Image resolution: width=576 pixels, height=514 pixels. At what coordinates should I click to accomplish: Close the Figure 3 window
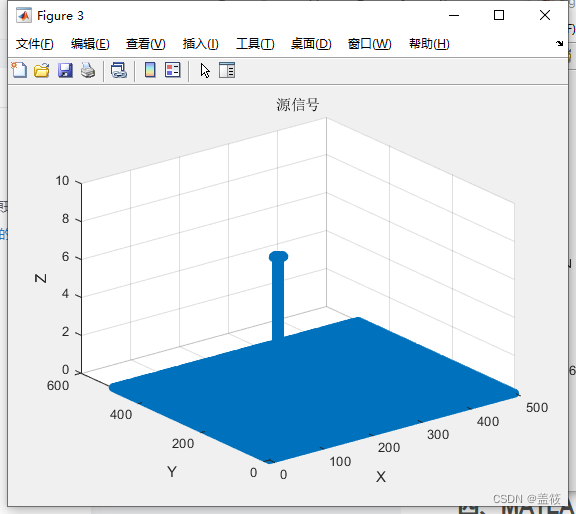click(545, 15)
